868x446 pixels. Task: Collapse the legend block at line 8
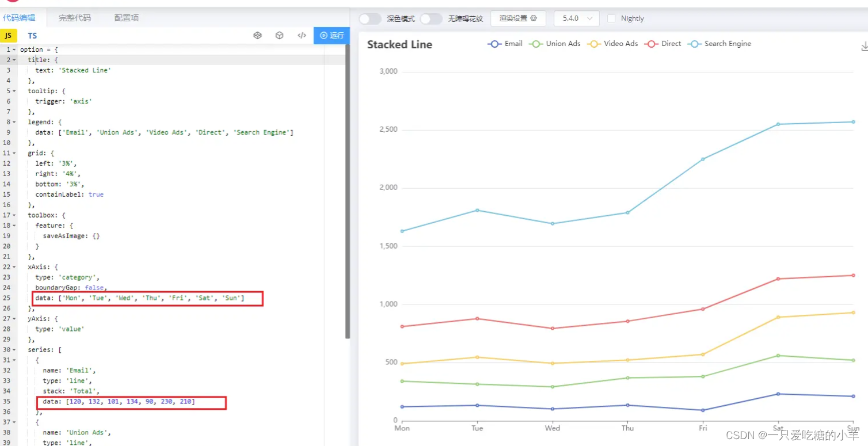pos(14,122)
